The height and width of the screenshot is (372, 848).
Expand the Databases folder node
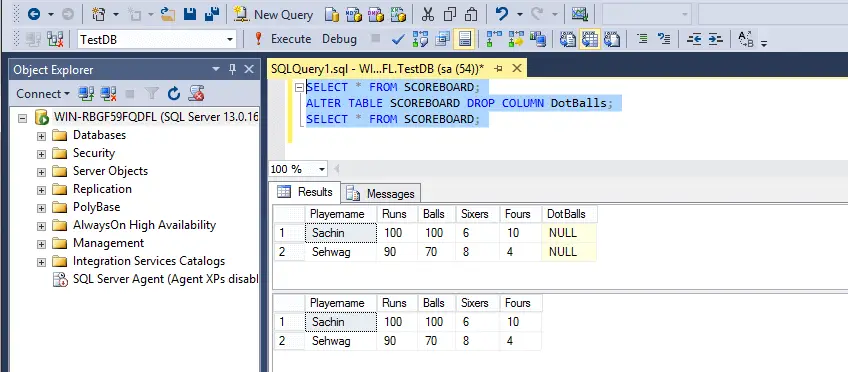coord(41,135)
